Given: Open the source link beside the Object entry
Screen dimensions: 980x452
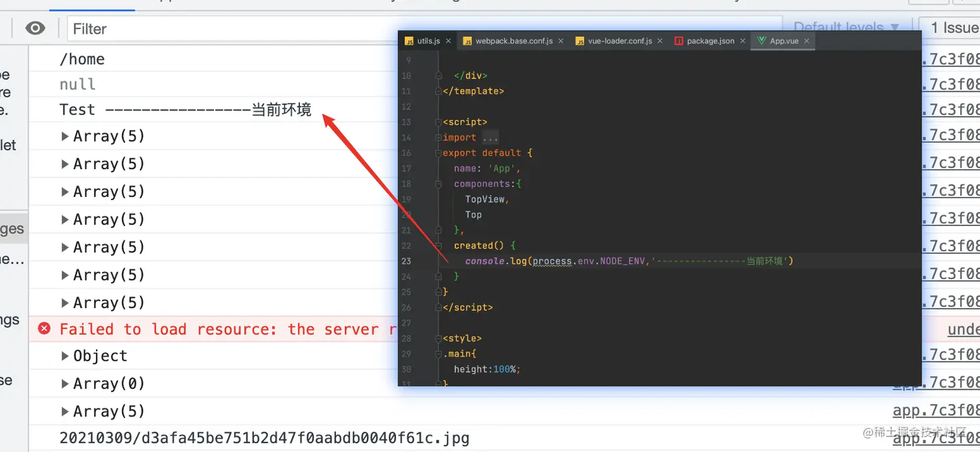Looking at the screenshot, I should 951,356.
